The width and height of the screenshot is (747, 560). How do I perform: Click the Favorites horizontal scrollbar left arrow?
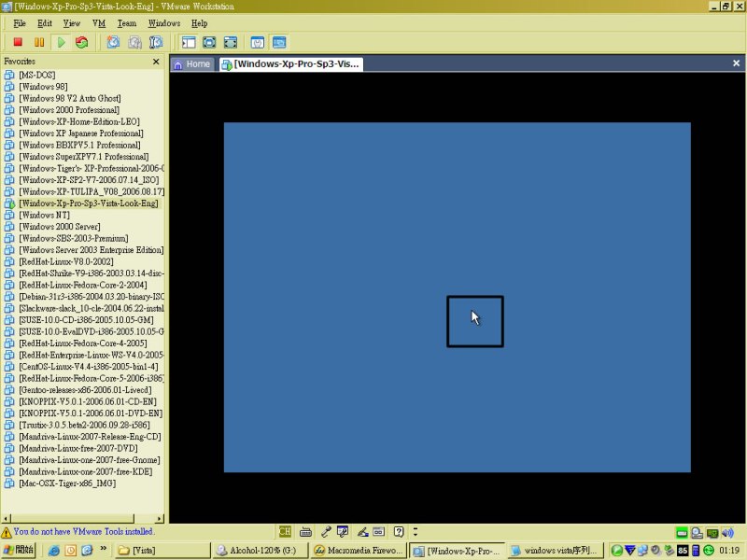point(7,518)
